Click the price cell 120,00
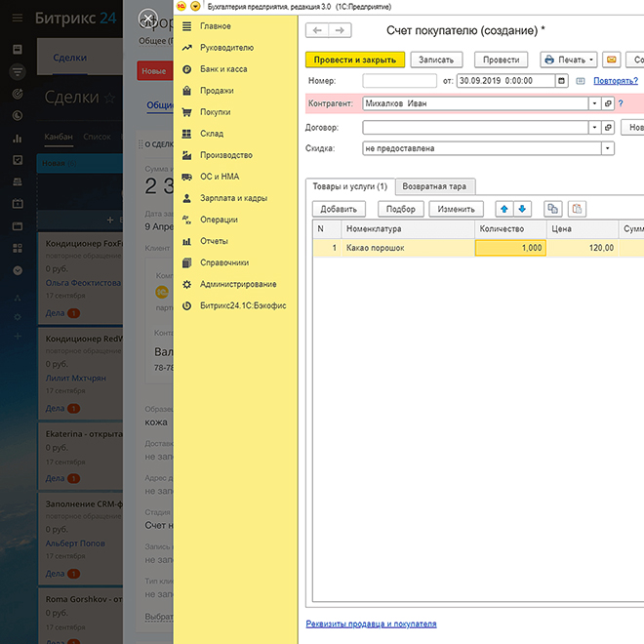Image resolution: width=644 pixels, height=644 pixels. 583,248
